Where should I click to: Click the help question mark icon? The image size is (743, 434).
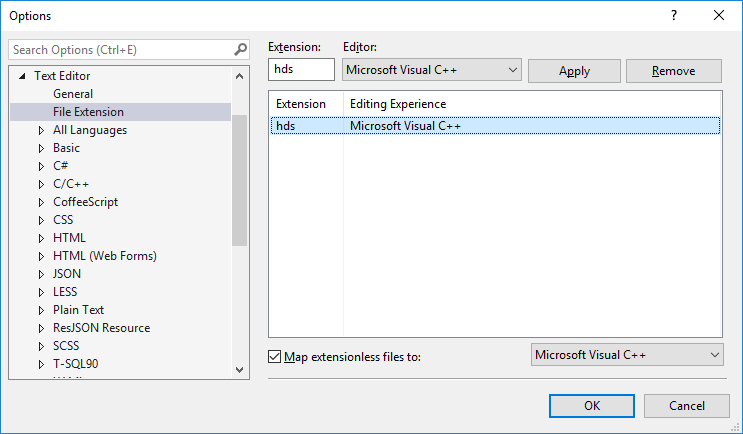674,15
